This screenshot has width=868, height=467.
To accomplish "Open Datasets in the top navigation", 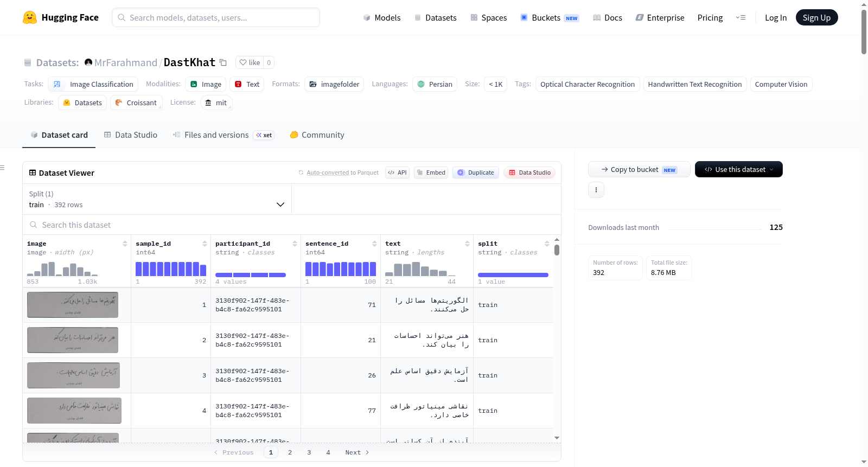I will tap(435, 17).
